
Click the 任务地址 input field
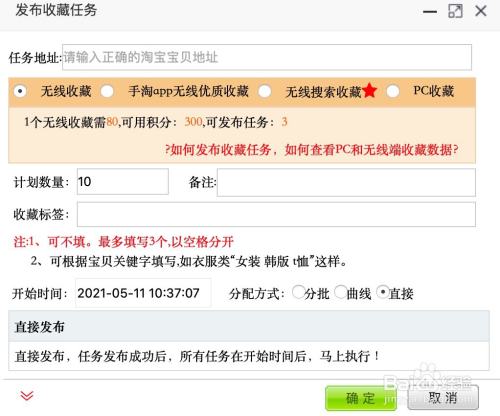(x=267, y=57)
